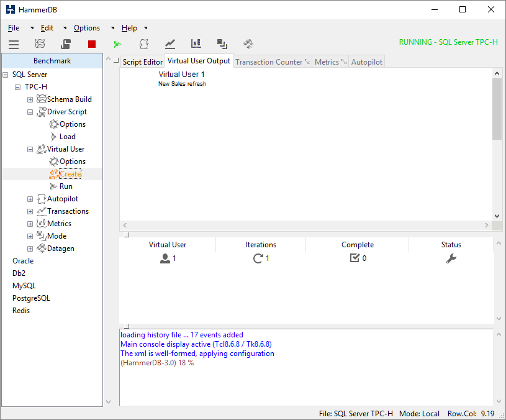
Task: Open the dropdown arrow beside Help
Action: pyautogui.click(x=146, y=28)
